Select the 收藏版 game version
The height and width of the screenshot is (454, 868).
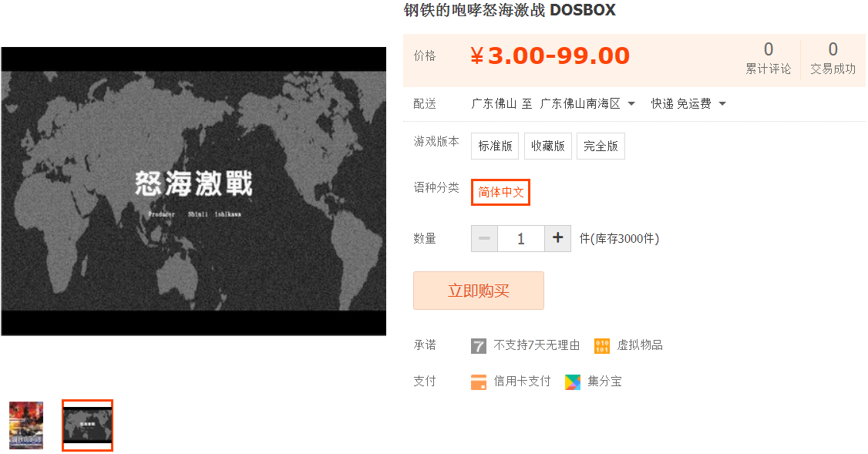[547, 146]
